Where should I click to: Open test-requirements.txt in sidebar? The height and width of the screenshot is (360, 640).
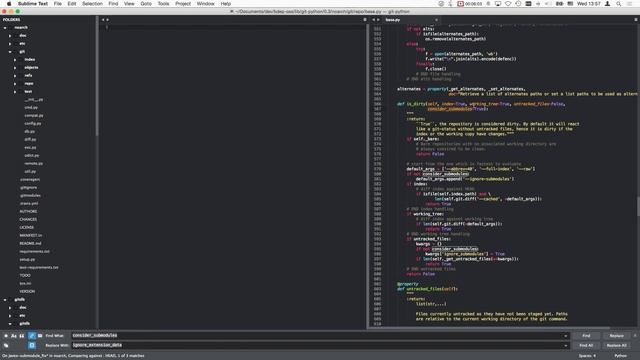39,267
